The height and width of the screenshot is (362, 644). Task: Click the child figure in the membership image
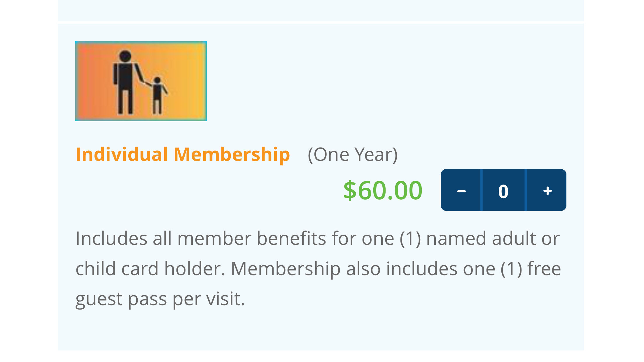click(158, 96)
